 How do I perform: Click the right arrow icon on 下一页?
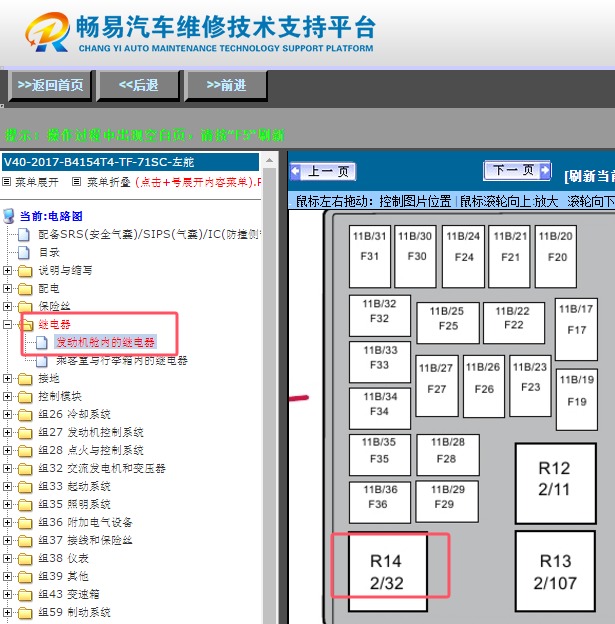(545, 170)
